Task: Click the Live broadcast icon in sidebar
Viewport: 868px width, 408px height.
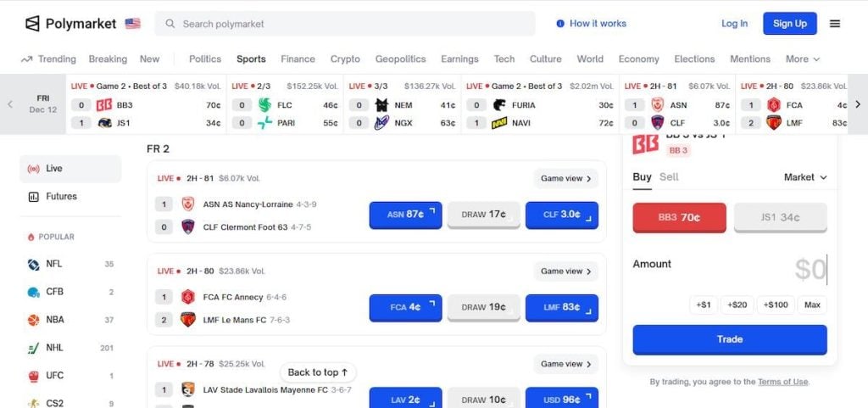Action: pyautogui.click(x=33, y=168)
